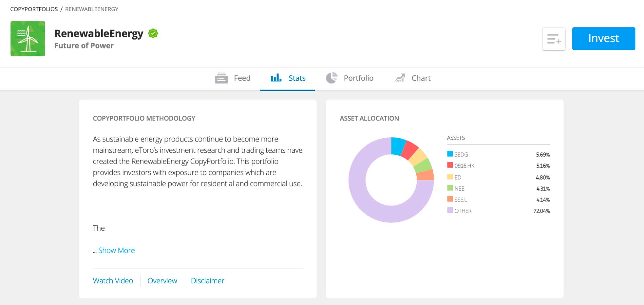Click the Chart trend-line icon

click(x=400, y=78)
